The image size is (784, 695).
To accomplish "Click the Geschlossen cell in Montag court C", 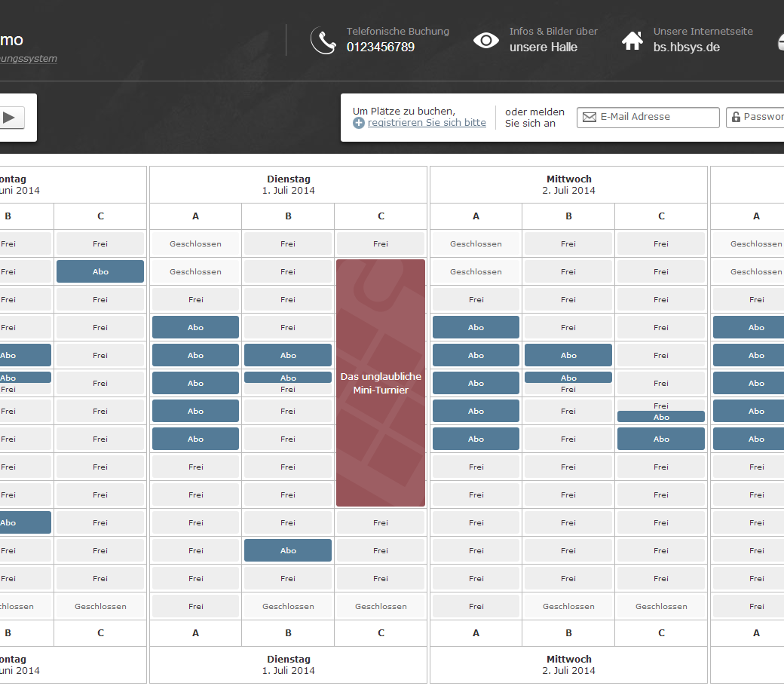I will [100, 606].
